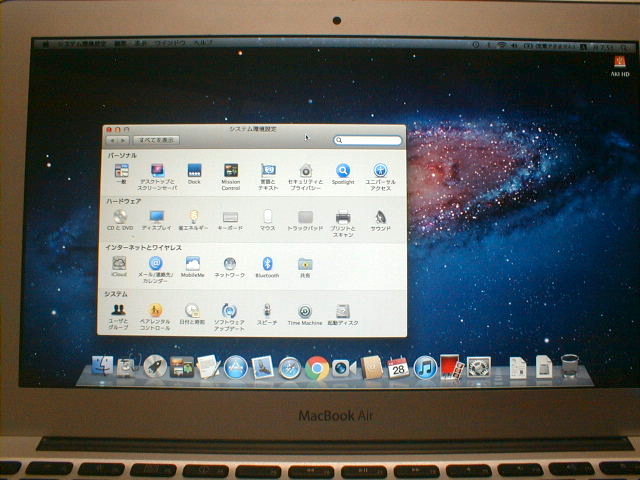Click the すべてを表示 (Show All) button
The image size is (640, 480).
[156, 140]
